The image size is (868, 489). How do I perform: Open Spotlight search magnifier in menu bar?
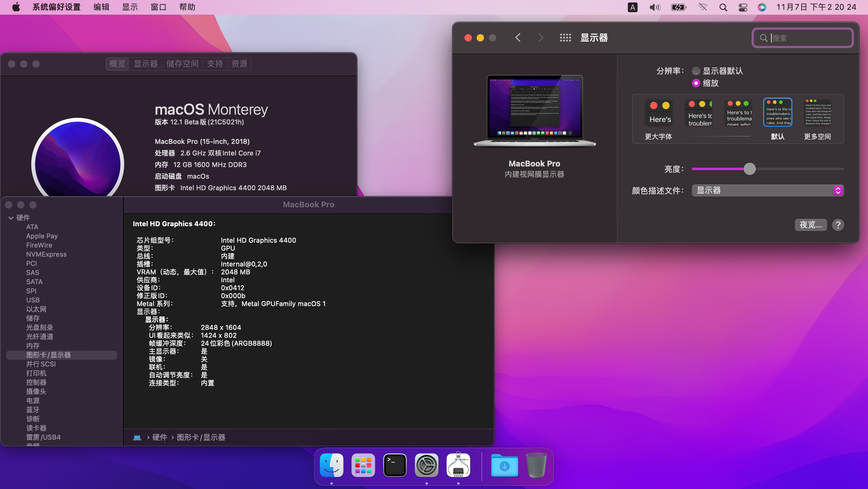[723, 7]
